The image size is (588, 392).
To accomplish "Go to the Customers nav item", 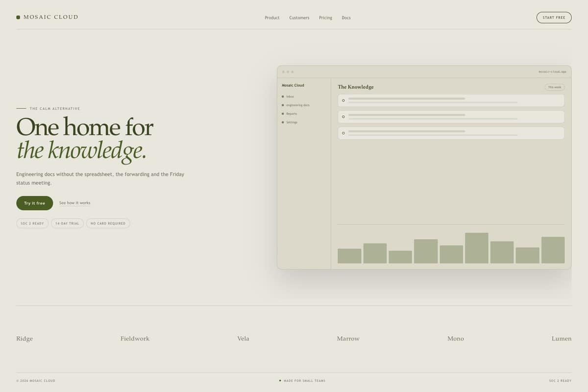I will coord(299,18).
